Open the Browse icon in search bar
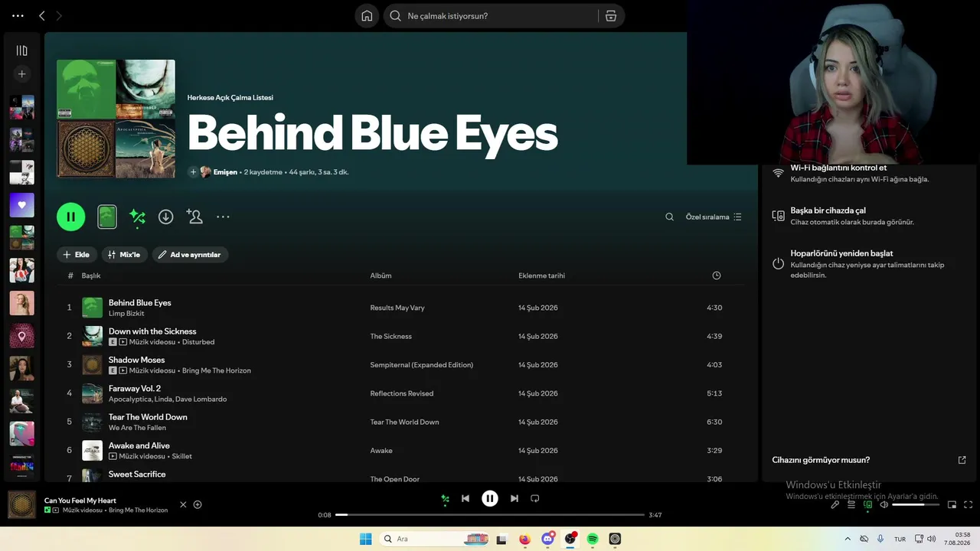 (610, 16)
